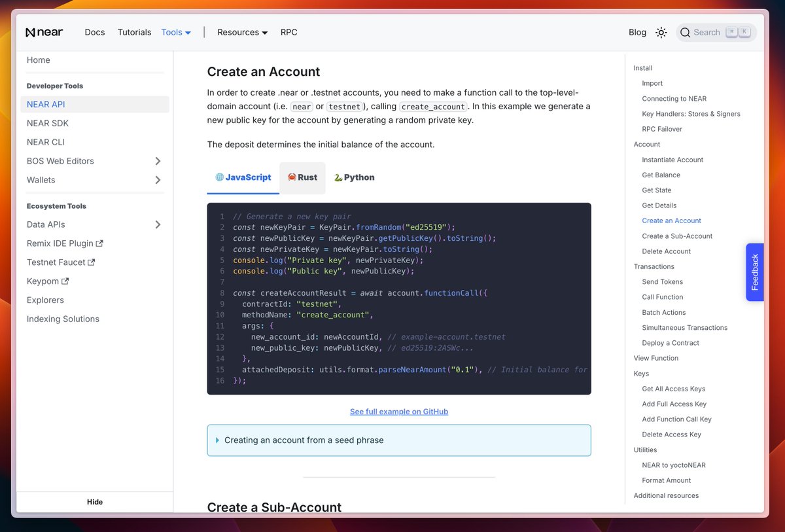
Task: Open the Tools dropdown in the navbar
Action: click(176, 32)
